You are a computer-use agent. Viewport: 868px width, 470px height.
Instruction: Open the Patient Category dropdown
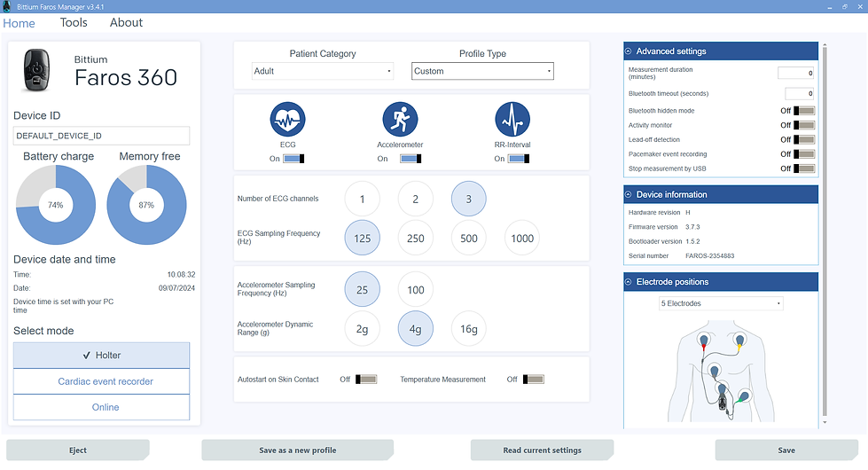pos(322,71)
